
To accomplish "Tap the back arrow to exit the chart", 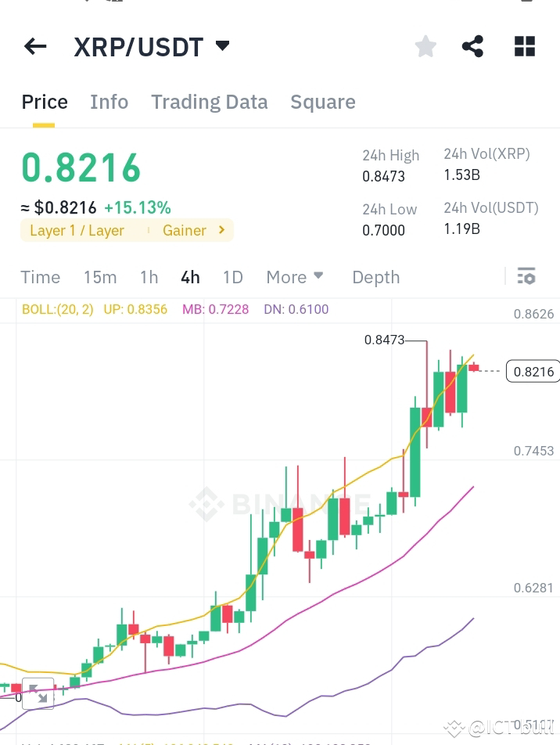I will coord(34,46).
